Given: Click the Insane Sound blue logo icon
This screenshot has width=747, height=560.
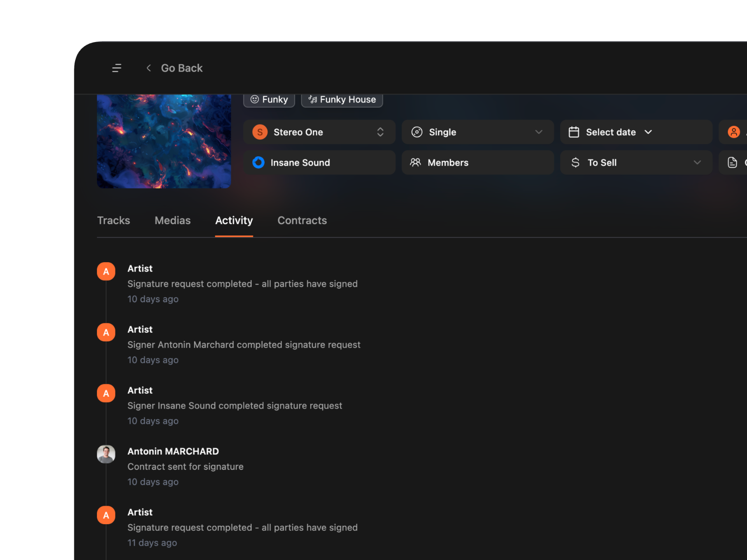Looking at the screenshot, I should [x=258, y=163].
